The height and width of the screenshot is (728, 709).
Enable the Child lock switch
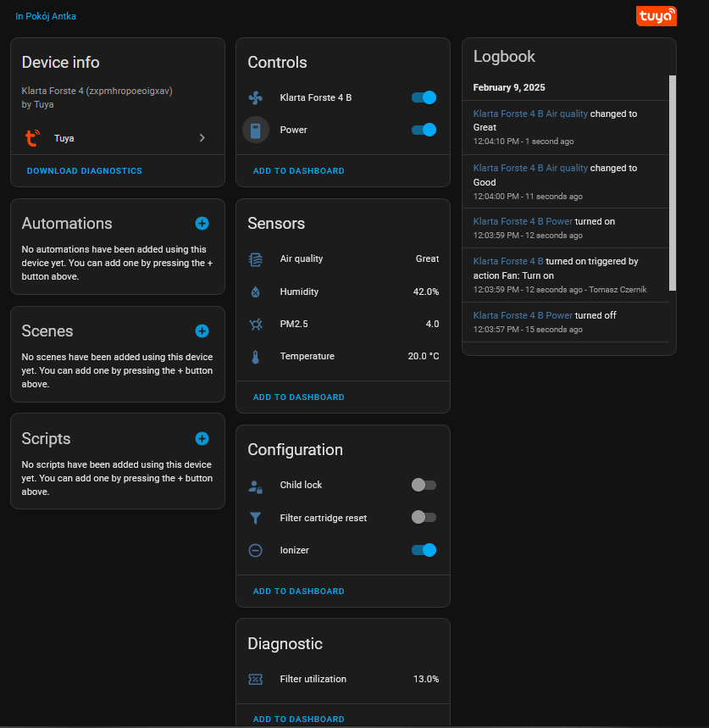[x=424, y=485]
